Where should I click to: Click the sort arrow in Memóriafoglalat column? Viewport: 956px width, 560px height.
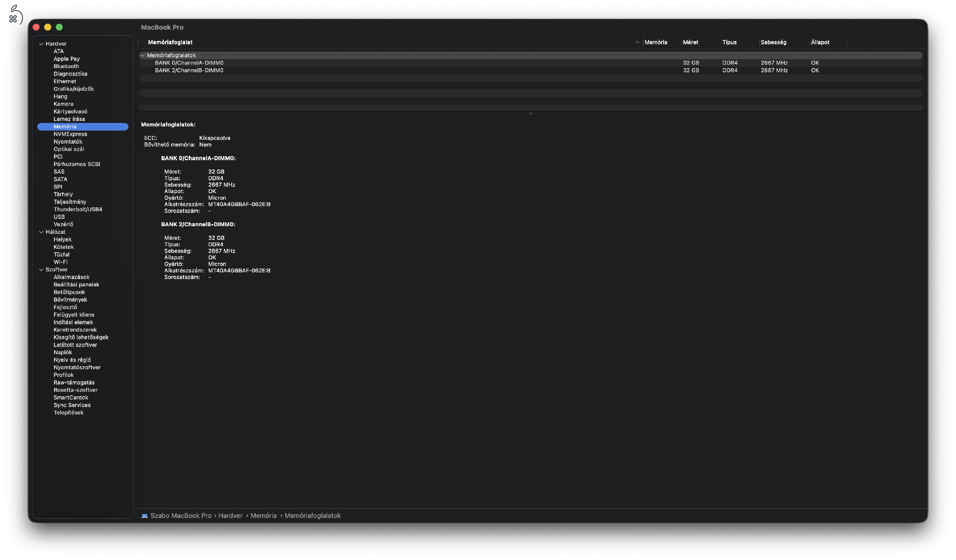click(x=637, y=42)
